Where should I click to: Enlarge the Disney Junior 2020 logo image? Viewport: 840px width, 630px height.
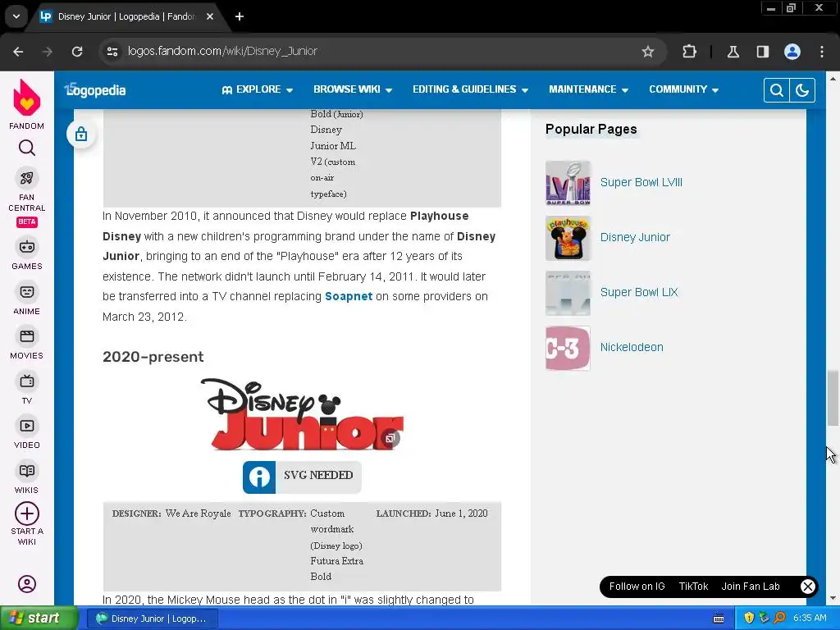point(390,438)
